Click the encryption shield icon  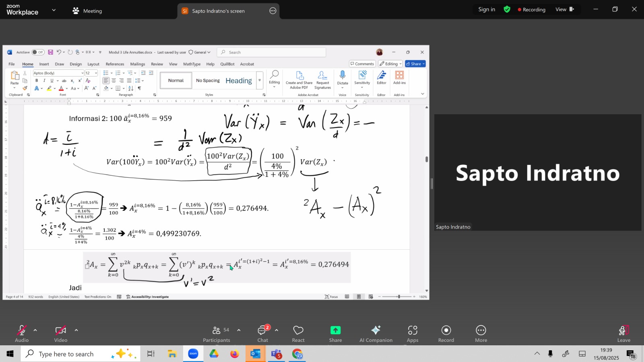click(507, 9)
